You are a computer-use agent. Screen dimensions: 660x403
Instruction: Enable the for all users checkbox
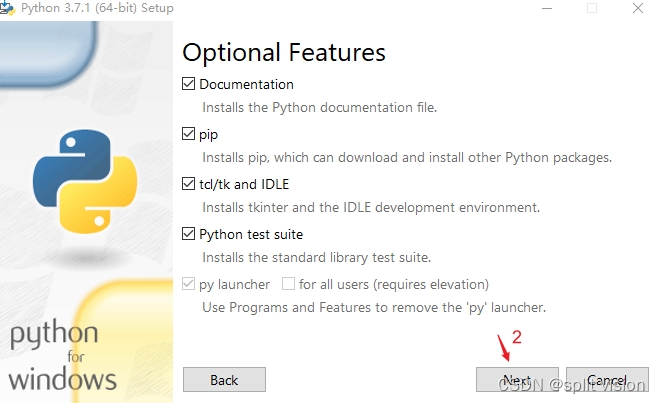coord(288,284)
